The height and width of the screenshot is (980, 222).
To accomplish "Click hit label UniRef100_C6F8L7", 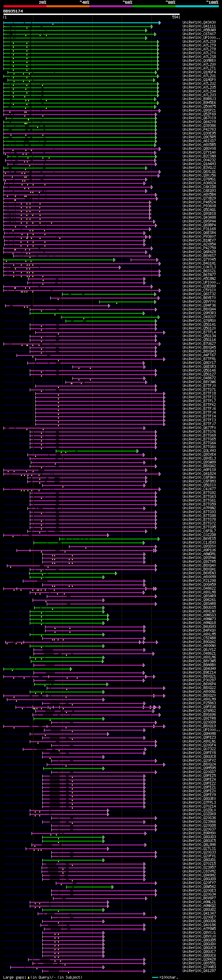I will click(199, 531).
